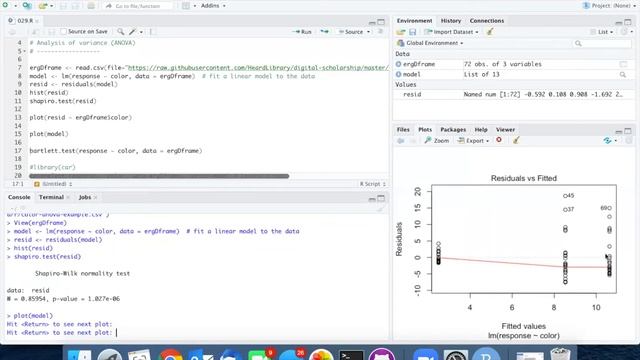
Task: Open the Global Environment selector
Action: point(430,43)
